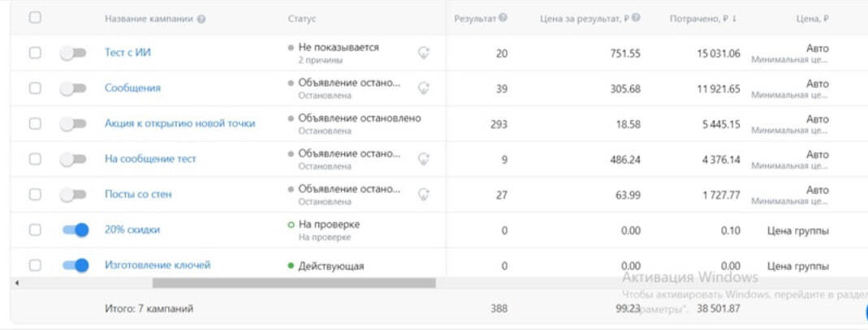Image resolution: width=868 pixels, height=330 pixels.
Task: Enable the Сообщения campaign switch
Action: coord(74,89)
